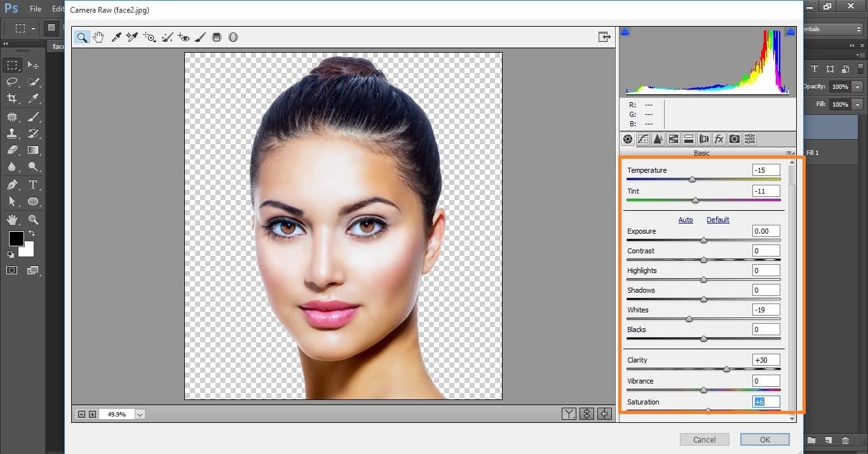Select the Spot Removal tool
The height and width of the screenshot is (454, 868).
point(167,37)
